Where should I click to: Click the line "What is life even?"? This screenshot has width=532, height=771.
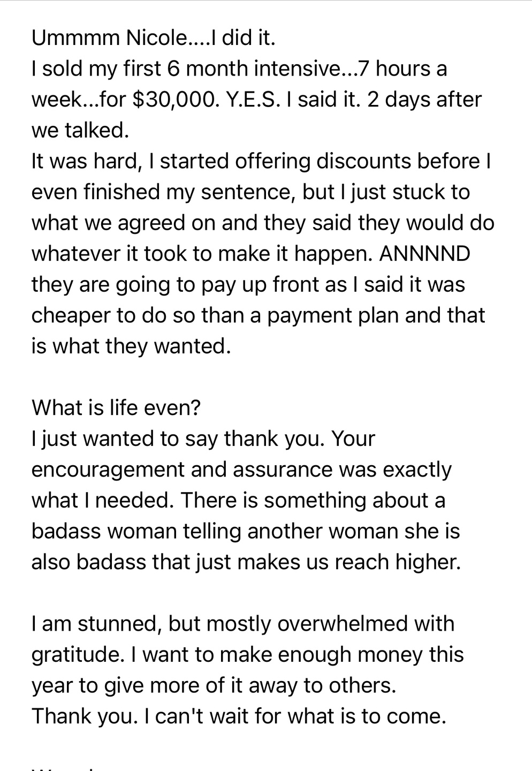point(116,408)
